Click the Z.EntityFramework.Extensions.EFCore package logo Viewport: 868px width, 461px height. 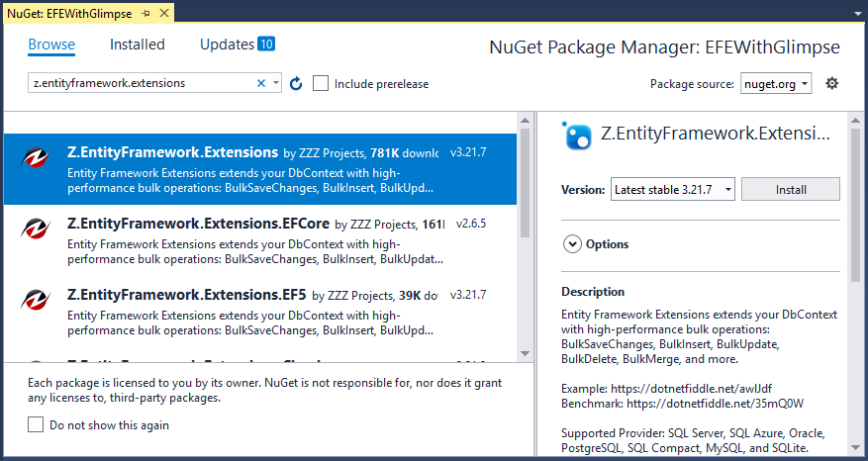point(36,229)
